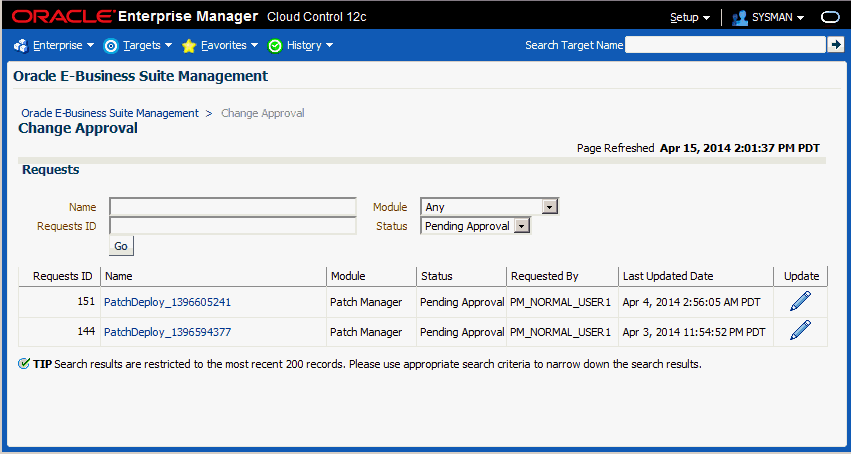Click the oval icon beside SYSMAN
The width and height of the screenshot is (851, 454).
click(x=830, y=17)
